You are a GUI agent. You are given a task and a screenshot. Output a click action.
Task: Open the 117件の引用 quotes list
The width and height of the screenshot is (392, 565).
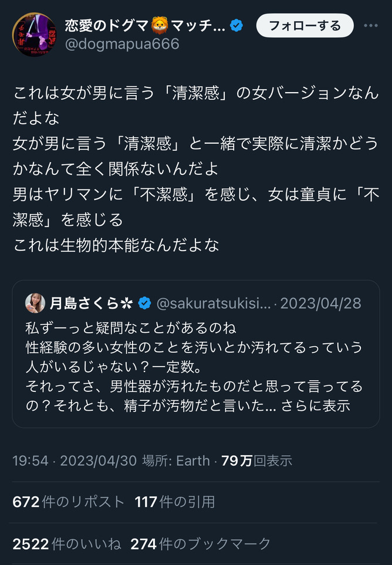tap(174, 502)
